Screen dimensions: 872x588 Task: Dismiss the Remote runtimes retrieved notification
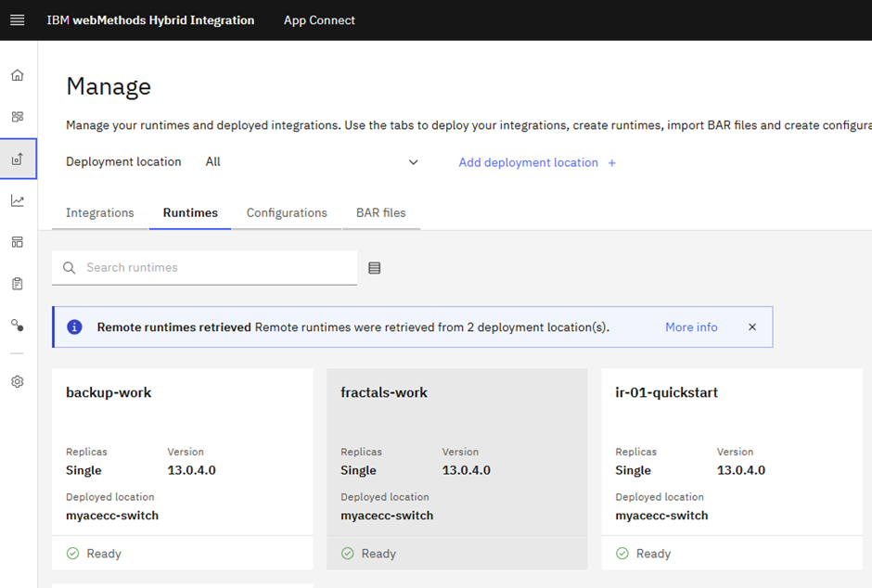[x=752, y=326]
